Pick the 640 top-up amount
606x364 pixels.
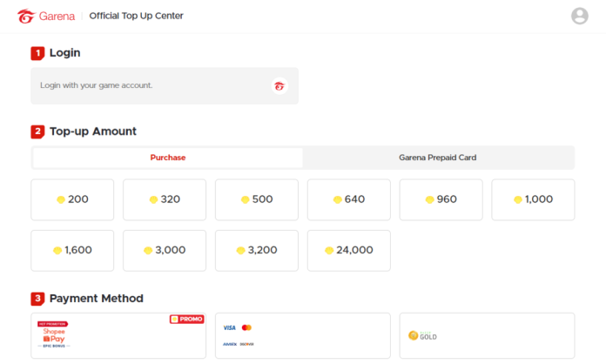click(349, 199)
